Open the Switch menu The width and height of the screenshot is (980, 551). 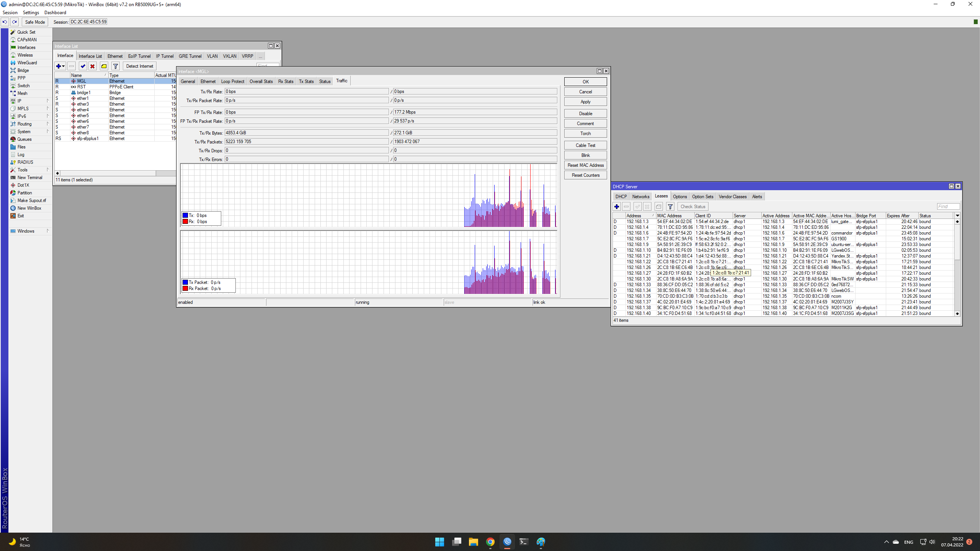23,86
